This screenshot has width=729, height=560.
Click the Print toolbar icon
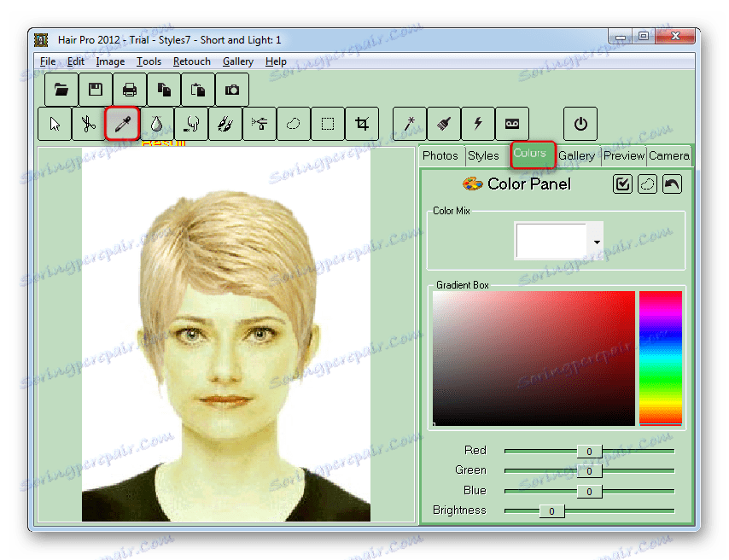click(x=130, y=90)
